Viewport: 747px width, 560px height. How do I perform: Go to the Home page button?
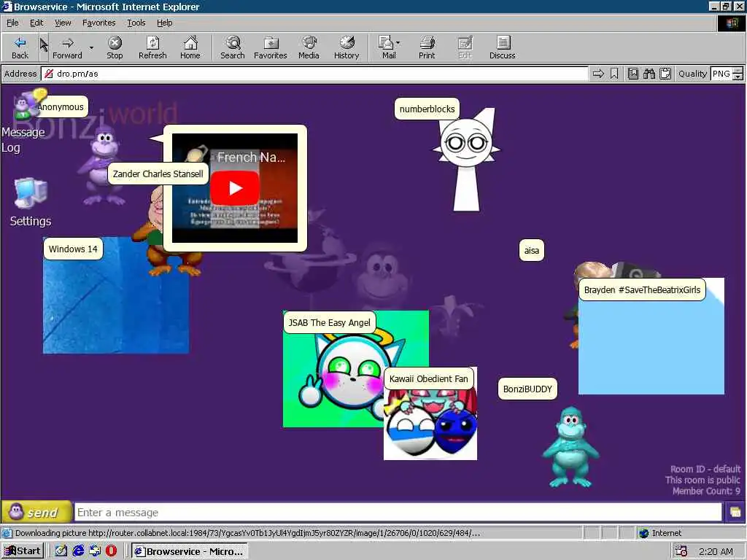point(190,47)
